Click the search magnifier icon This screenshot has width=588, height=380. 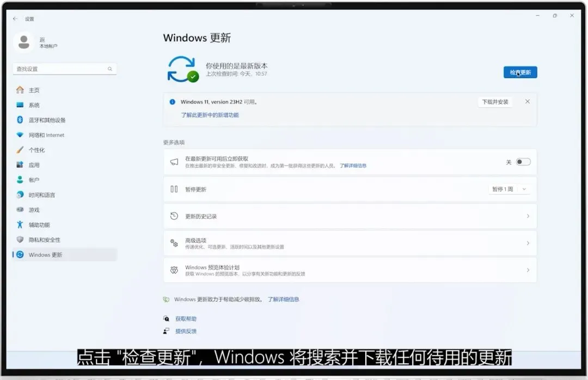click(110, 69)
